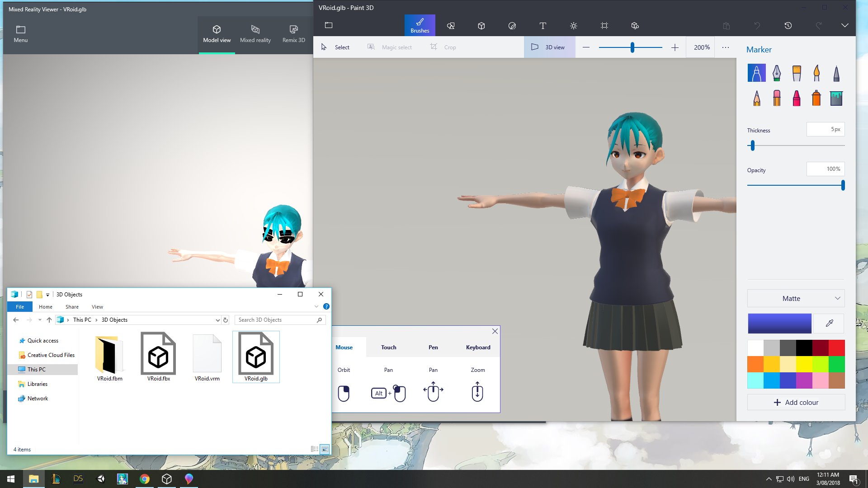Click the Search 3D Objects field
The height and width of the screenshot is (488, 868).
(x=279, y=320)
